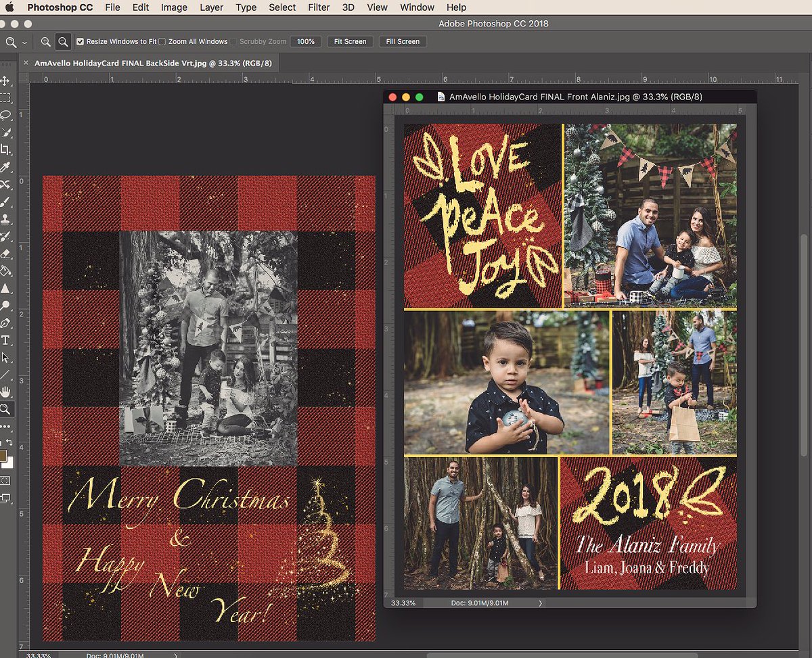Viewport: 812px width, 658px height.
Task: Open the File menu
Action: [112, 7]
